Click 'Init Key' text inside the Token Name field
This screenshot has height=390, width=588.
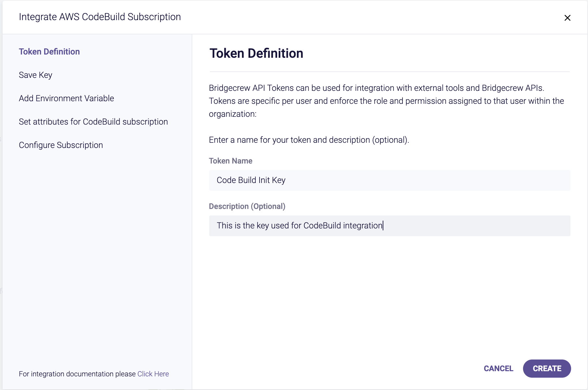(x=272, y=180)
